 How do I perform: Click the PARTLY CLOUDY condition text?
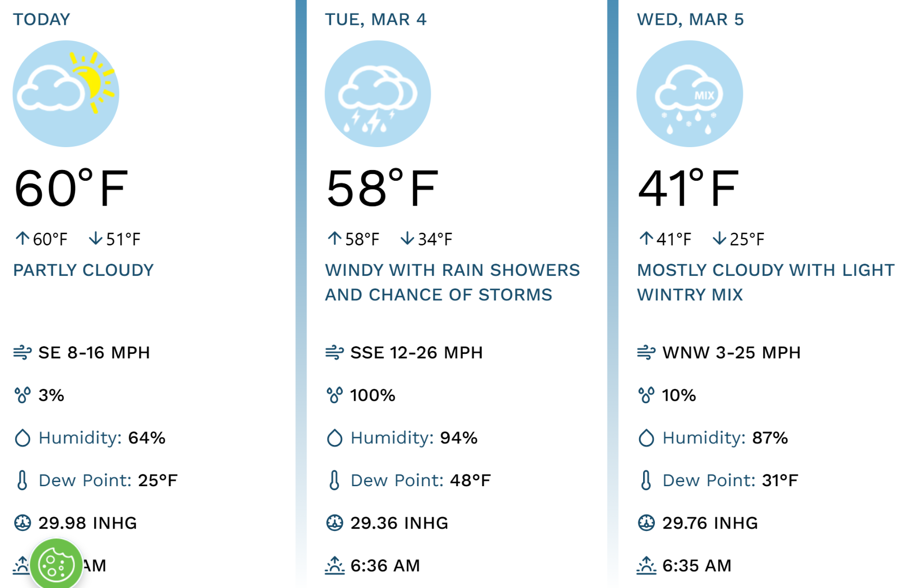click(84, 270)
